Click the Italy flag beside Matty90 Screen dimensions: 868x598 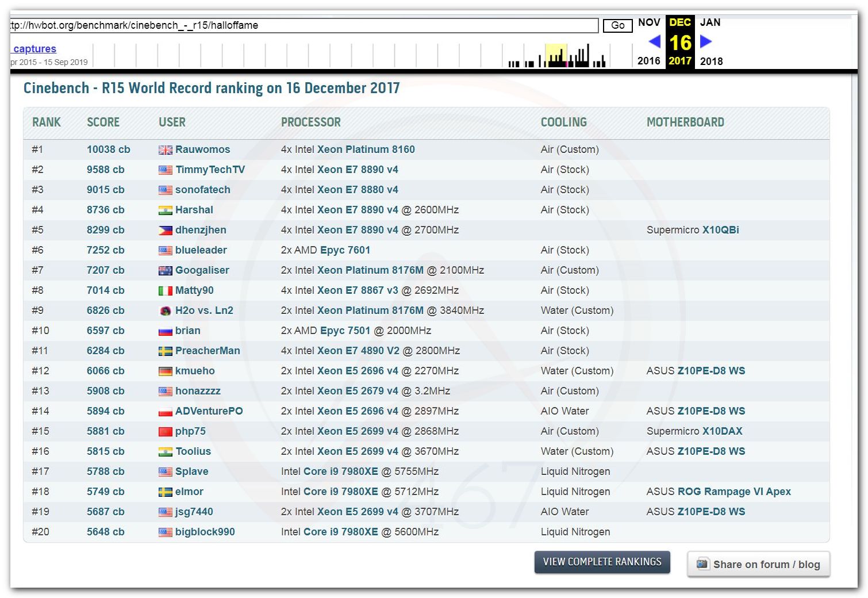coord(165,291)
